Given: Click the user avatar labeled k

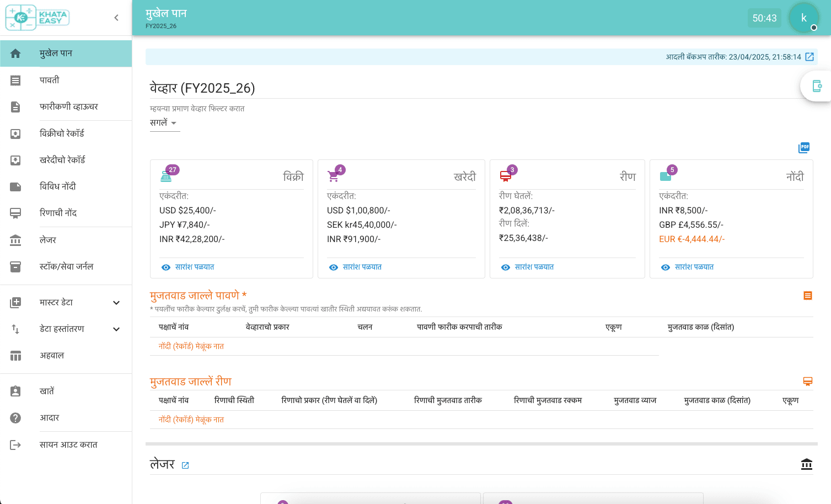Looking at the screenshot, I should (803, 17).
